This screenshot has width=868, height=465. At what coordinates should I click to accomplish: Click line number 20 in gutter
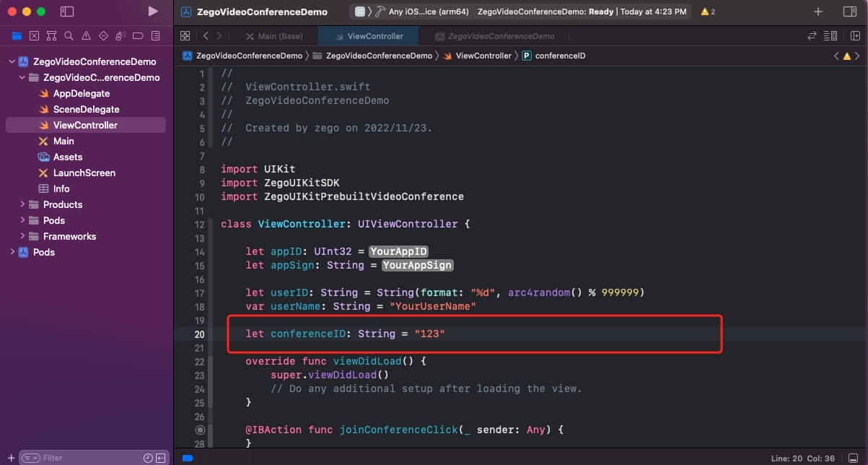199,334
